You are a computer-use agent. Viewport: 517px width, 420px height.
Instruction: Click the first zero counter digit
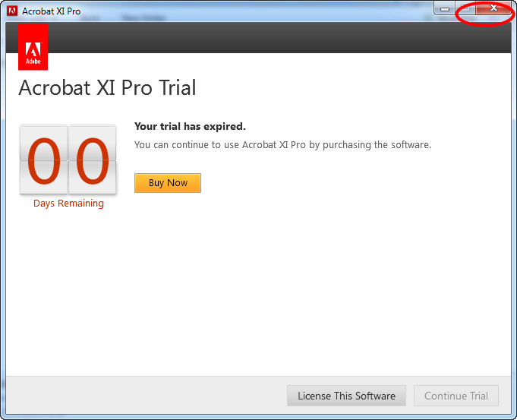click(43, 160)
